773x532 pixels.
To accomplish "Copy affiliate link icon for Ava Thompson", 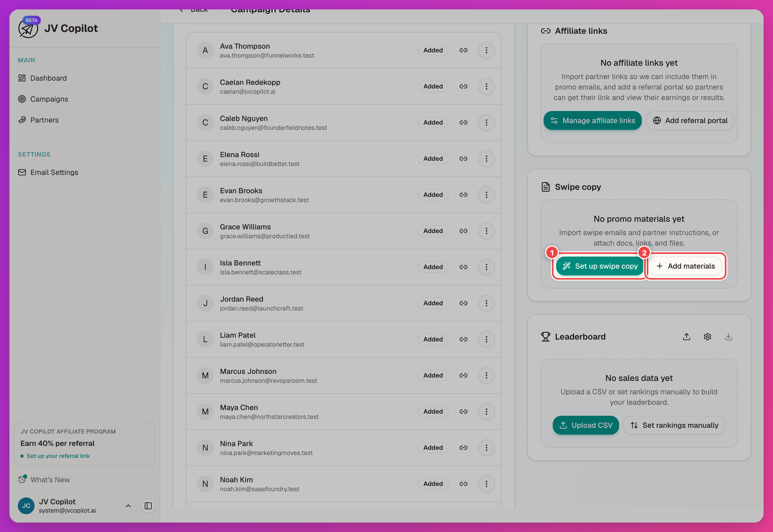I will [463, 50].
